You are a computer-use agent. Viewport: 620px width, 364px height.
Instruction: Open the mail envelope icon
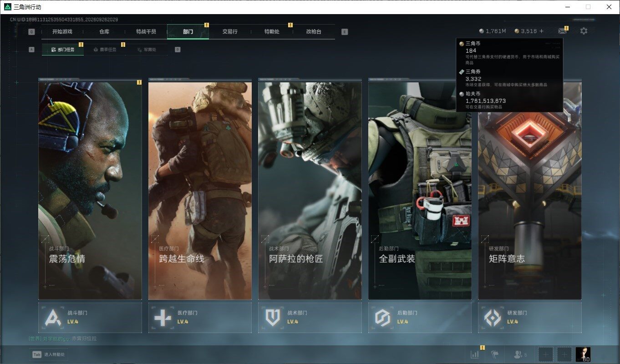pyautogui.click(x=563, y=31)
